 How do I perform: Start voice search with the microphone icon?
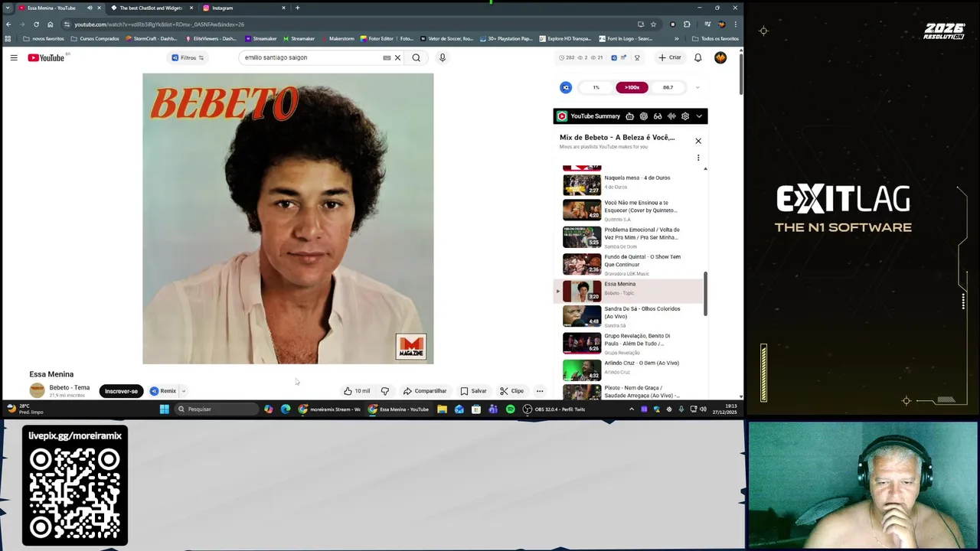point(442,57)
